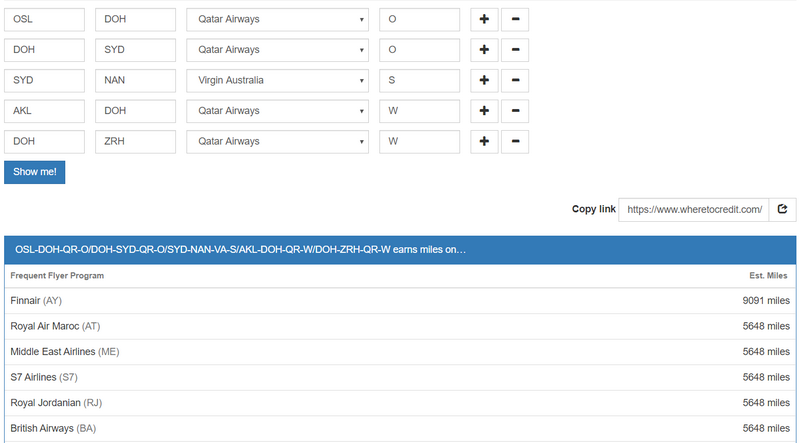
Task: Select the Middle East Airlines (ME) row
Action: pyautogui.click(x=400, y=352)
